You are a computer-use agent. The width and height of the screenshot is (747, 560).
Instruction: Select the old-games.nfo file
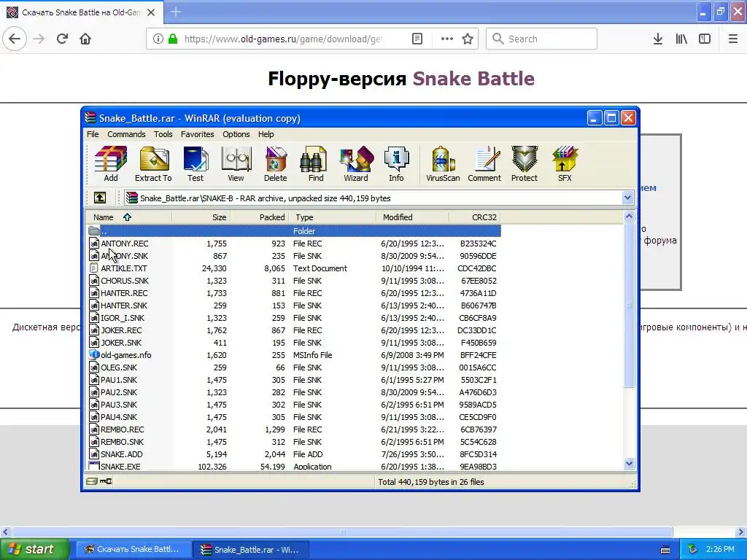click(x=294, y=355)
